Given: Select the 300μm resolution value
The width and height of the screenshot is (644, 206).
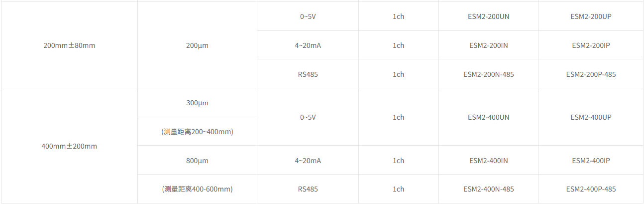Looking at the screenshot, I should coord(197,103).
